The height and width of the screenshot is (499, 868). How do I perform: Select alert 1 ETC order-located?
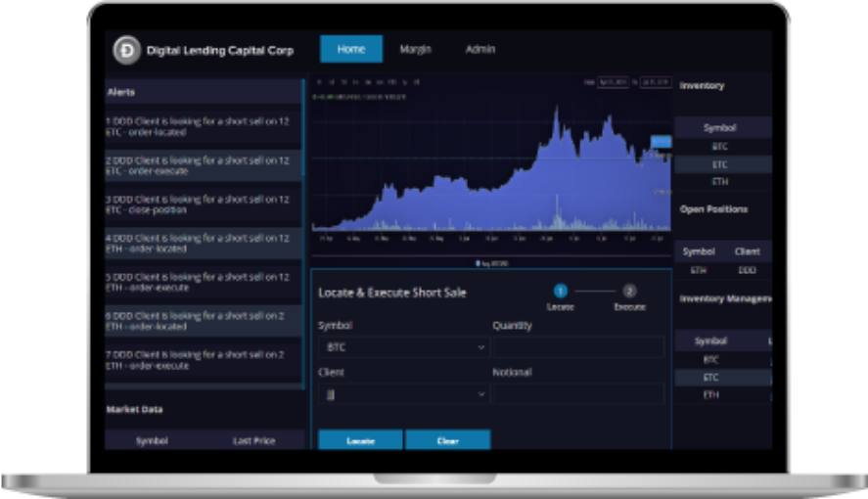click(203, 126)
